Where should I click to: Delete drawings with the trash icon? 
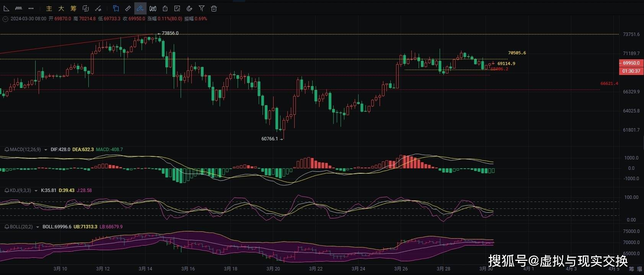(214, 8)
